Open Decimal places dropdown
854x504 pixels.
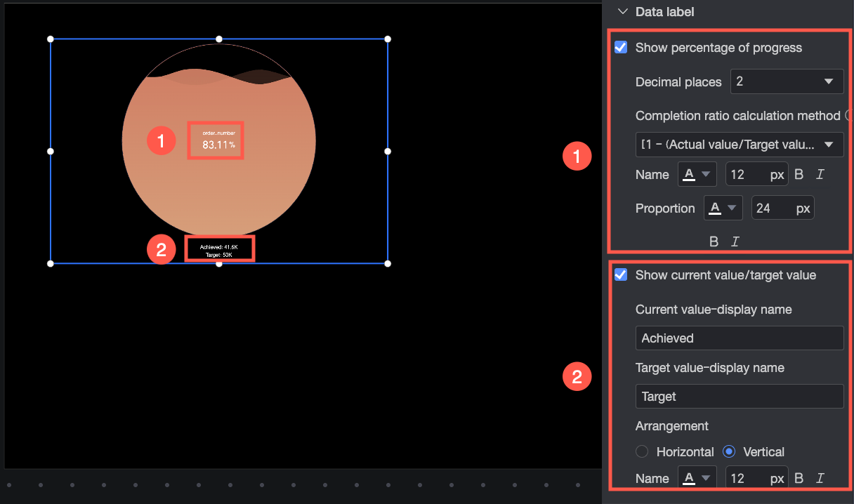click(x=787, y=81)
